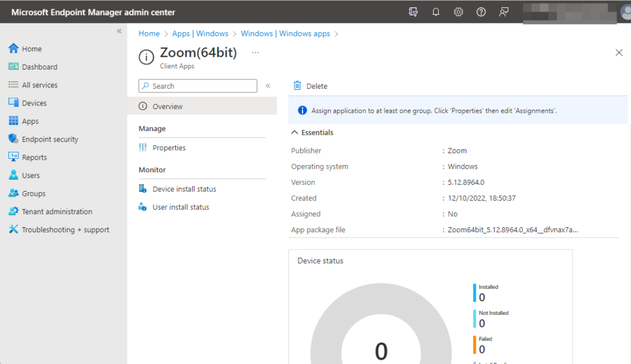Open the feedback icon in the header
631x364 pixels.
pos(503,12)
